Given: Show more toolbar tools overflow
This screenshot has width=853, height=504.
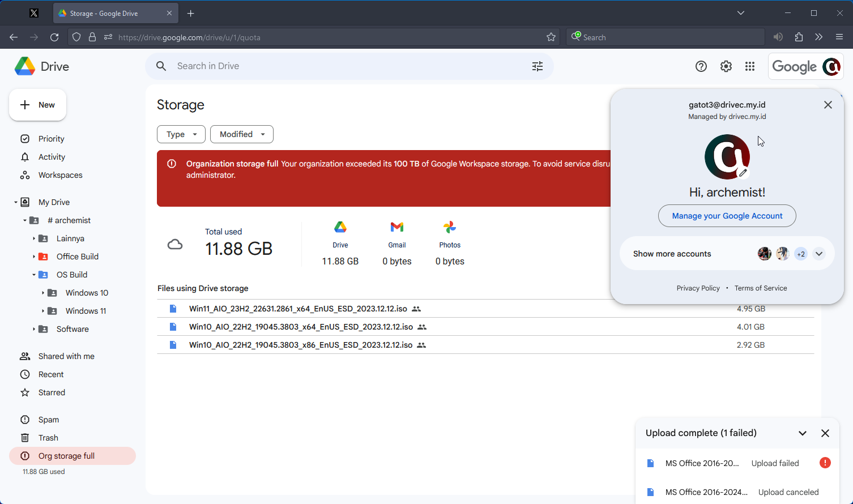Looking at the screenshot, I should coord(819,37).
